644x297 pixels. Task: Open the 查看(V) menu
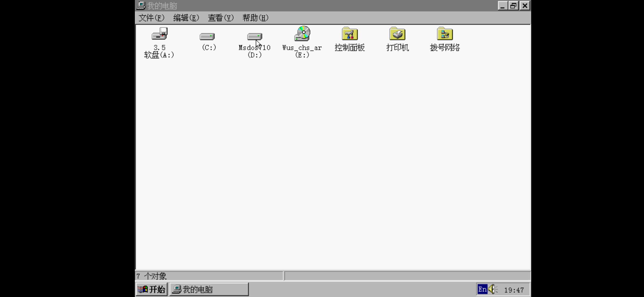[220, 18]
